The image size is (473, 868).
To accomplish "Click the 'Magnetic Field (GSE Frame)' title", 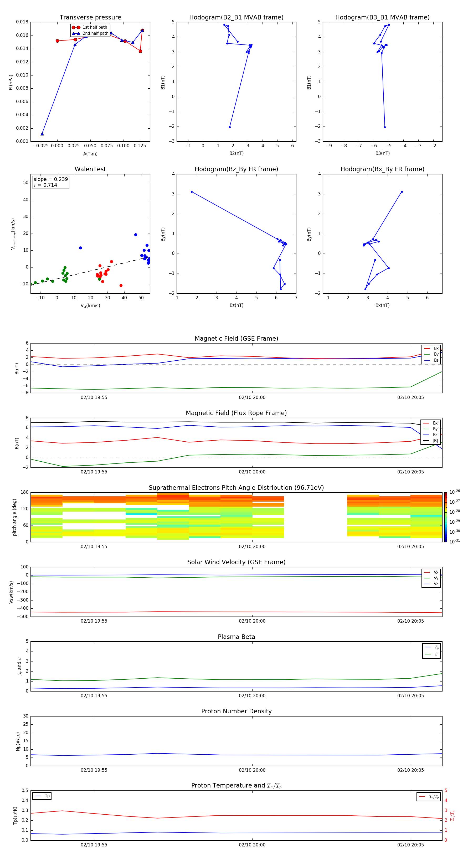I will pyautogui.click(x=236, y=339).
